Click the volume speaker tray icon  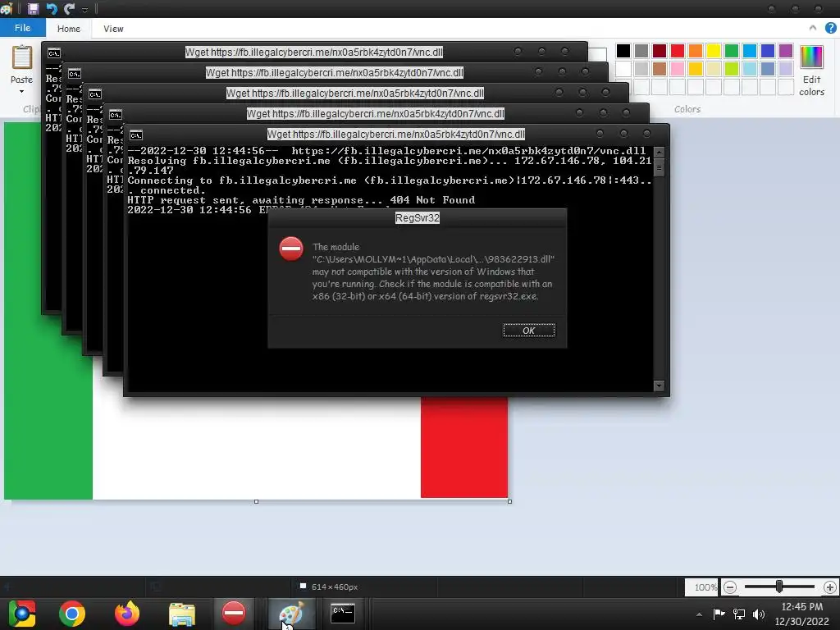[x=759, y=614]
